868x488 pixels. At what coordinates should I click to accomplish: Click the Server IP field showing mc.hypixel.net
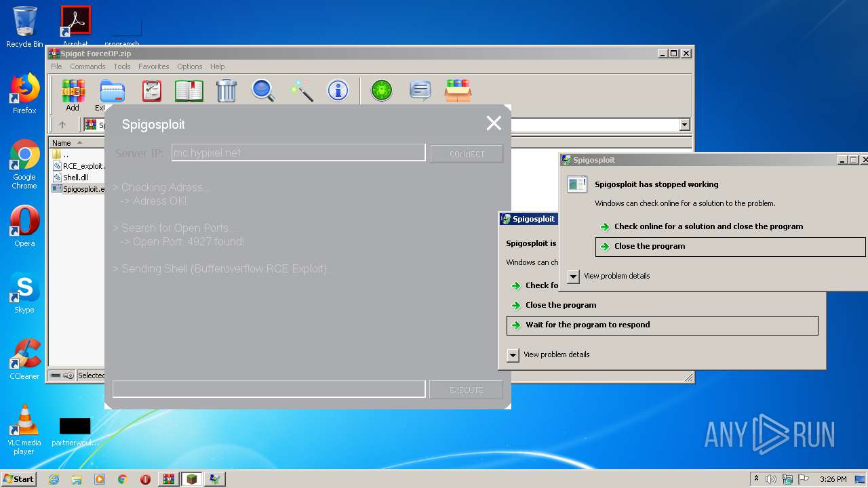298,152
